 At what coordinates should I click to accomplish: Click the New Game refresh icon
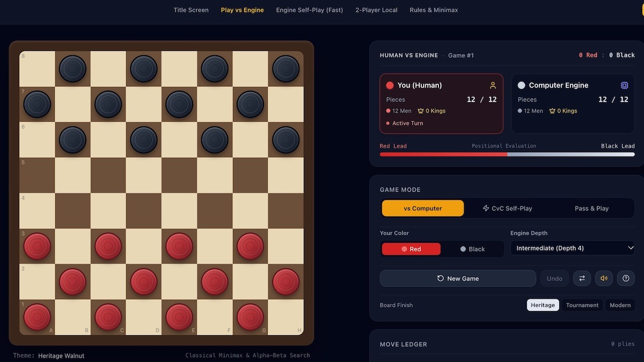(441, 278)
